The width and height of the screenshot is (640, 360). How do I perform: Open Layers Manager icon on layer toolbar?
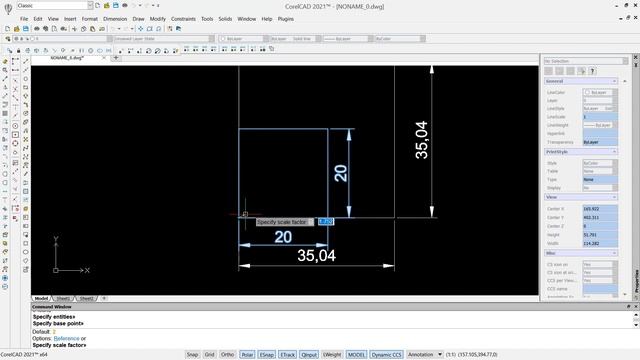pyautogui.click(x=7, y=39)
